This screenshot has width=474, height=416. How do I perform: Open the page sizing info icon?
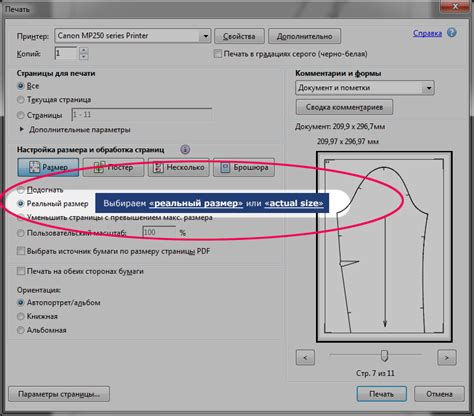click(x=185, y=149)
